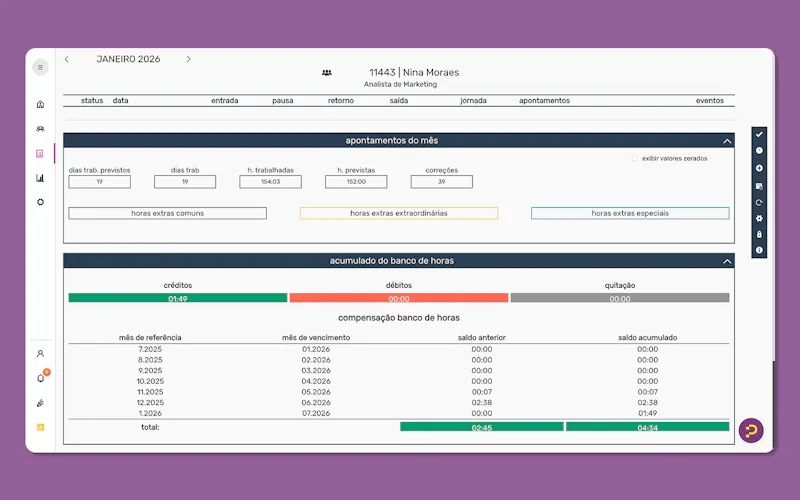Image resolution: width=800 pixels, height=500 pixels.
Task: Click the h. trabalhadas field 154:03
Action: 270,182
